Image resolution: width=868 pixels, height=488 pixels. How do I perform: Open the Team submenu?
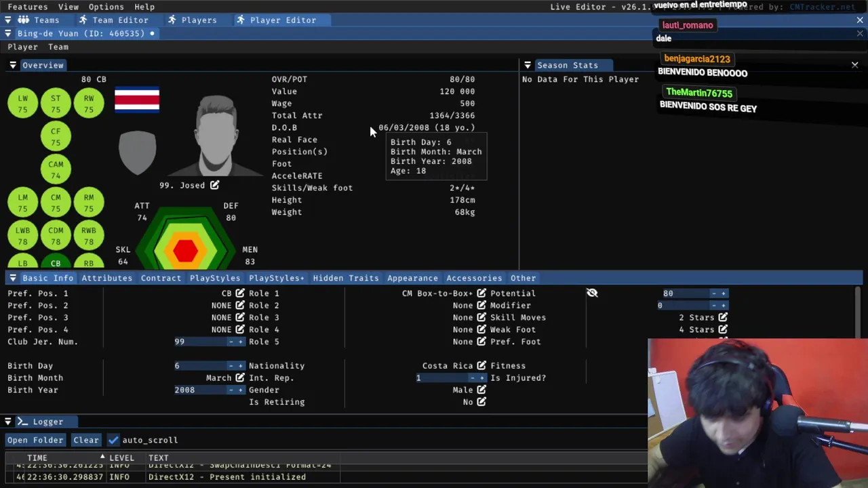tap(58, 47)
